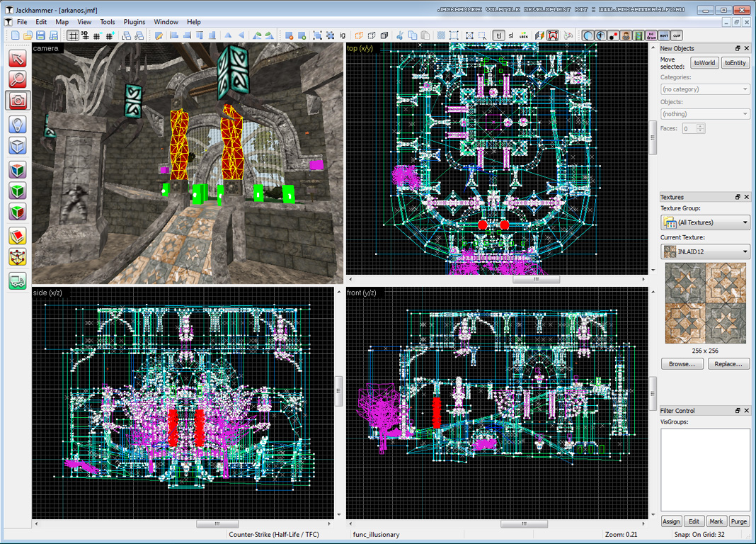Click inside the VisGroups list box

pyautogui.click(x=705, y=469)
